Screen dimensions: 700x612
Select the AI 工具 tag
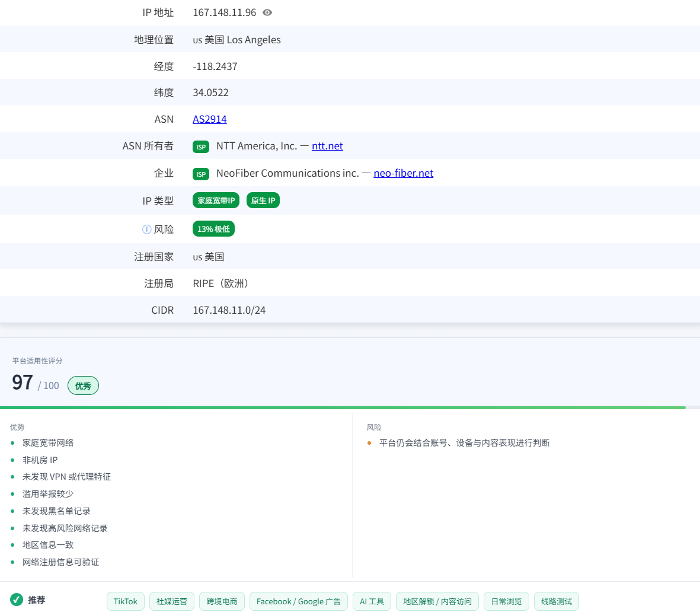pyautogui.click(x=372, y=601)
